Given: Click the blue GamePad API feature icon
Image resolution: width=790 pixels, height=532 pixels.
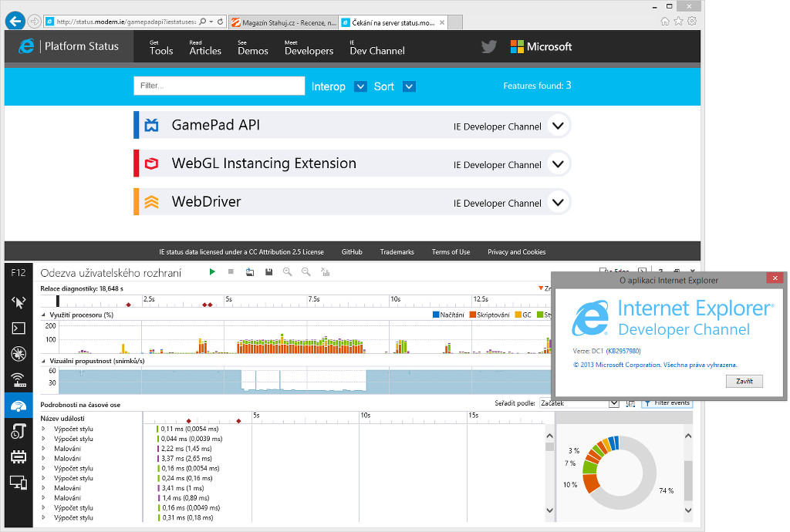Looking at the screenshot, I should pyautogui.click(x=151, y=125).
